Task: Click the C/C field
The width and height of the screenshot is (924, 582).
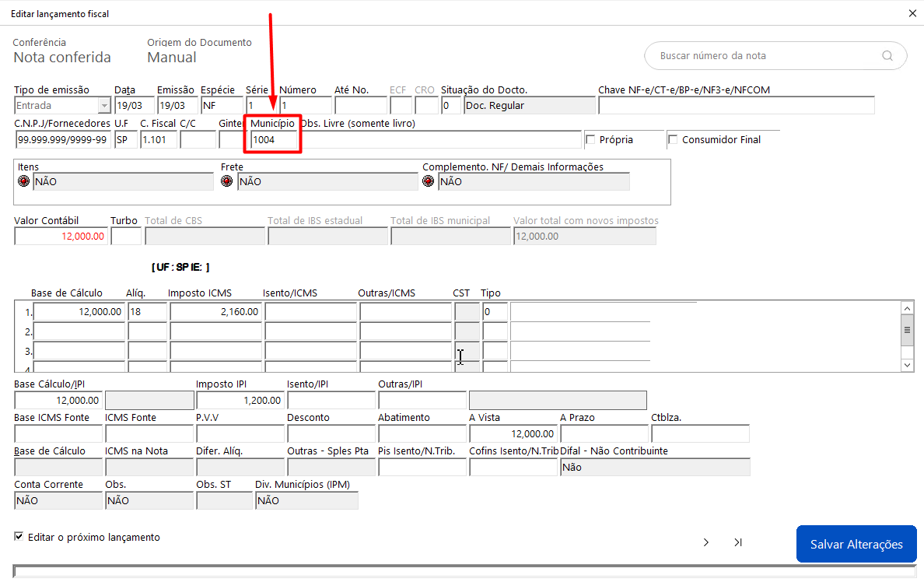Action: [x=198, y=140]
